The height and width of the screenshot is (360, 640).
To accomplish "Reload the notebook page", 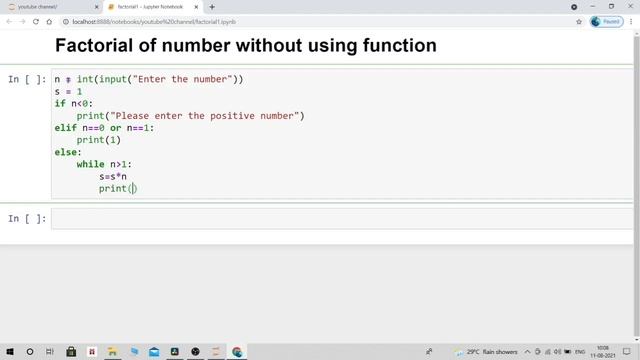I will click(x=36, y=22).
